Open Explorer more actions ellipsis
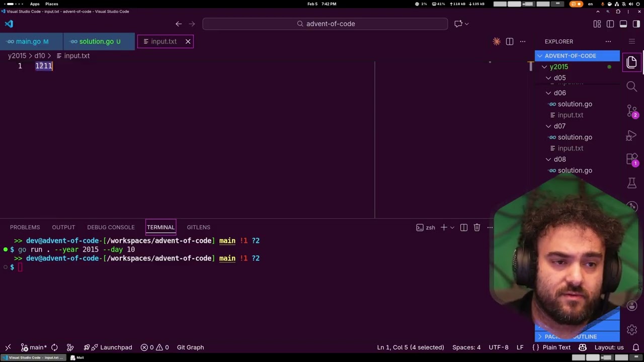The image size is (644, 362). pos(608,42)
